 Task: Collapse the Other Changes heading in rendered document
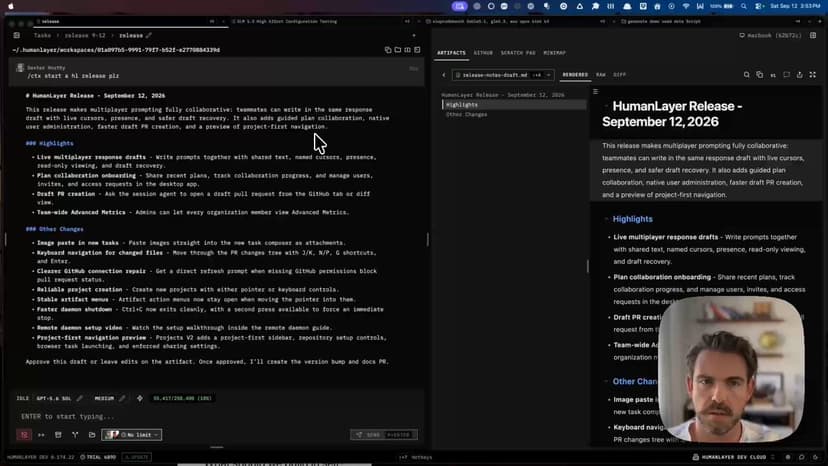pos(606,381)
